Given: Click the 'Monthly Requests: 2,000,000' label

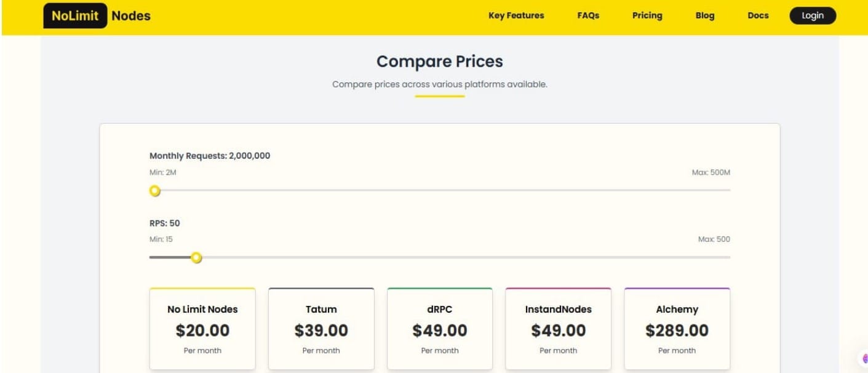Looking at the screenshot, I should [x=210, y=156].
